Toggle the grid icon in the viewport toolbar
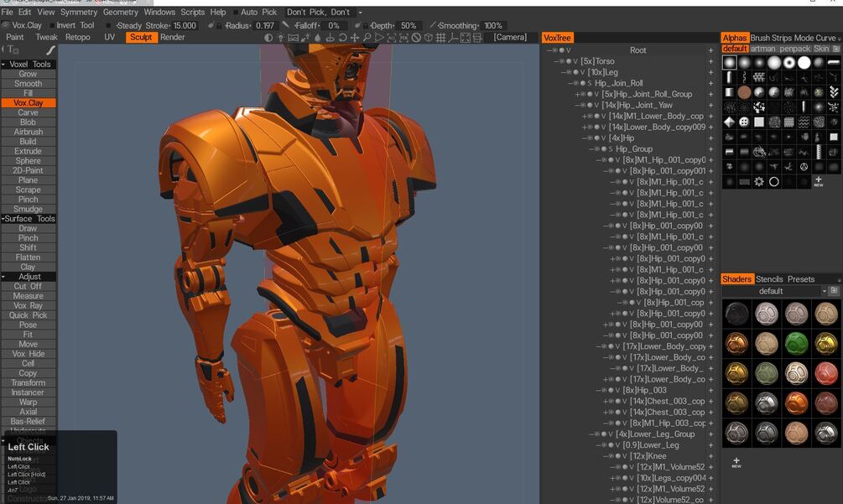 (440, 38)
